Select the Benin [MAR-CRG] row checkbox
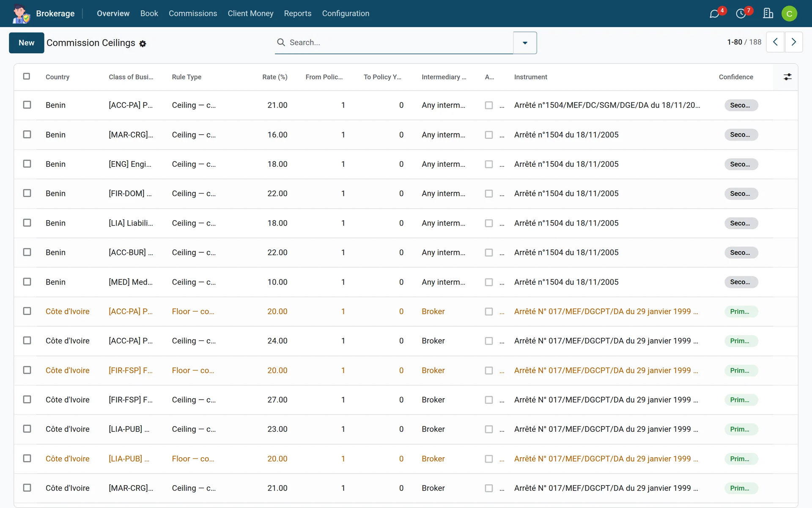812x508 pixels. pyautogui.click(x=27, y=134)
